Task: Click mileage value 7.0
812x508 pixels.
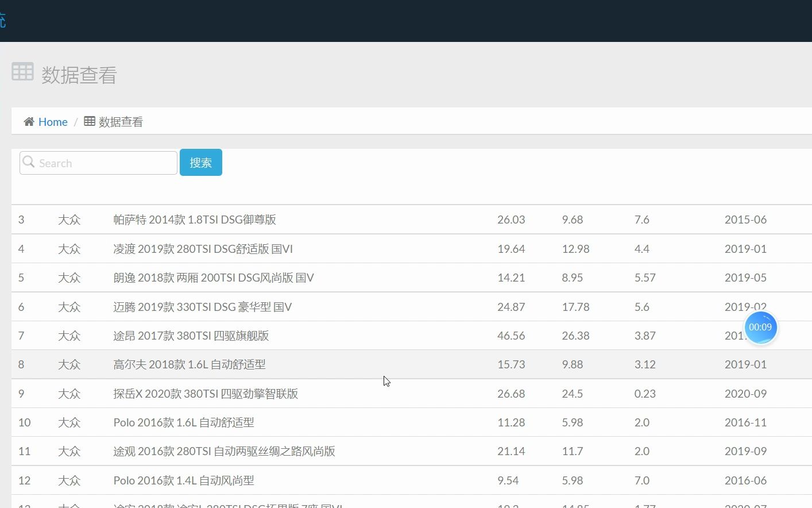Action: pyautogui.click(x=642, y=480)
